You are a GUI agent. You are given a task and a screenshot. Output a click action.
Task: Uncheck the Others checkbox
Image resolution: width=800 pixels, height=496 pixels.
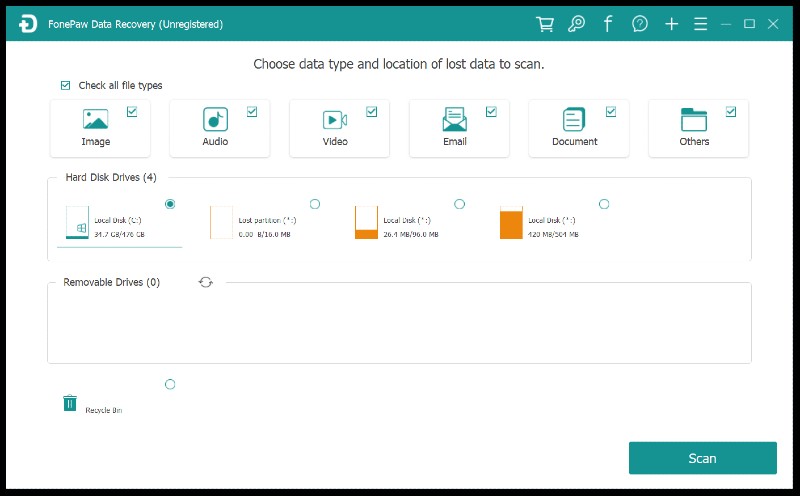731,112
